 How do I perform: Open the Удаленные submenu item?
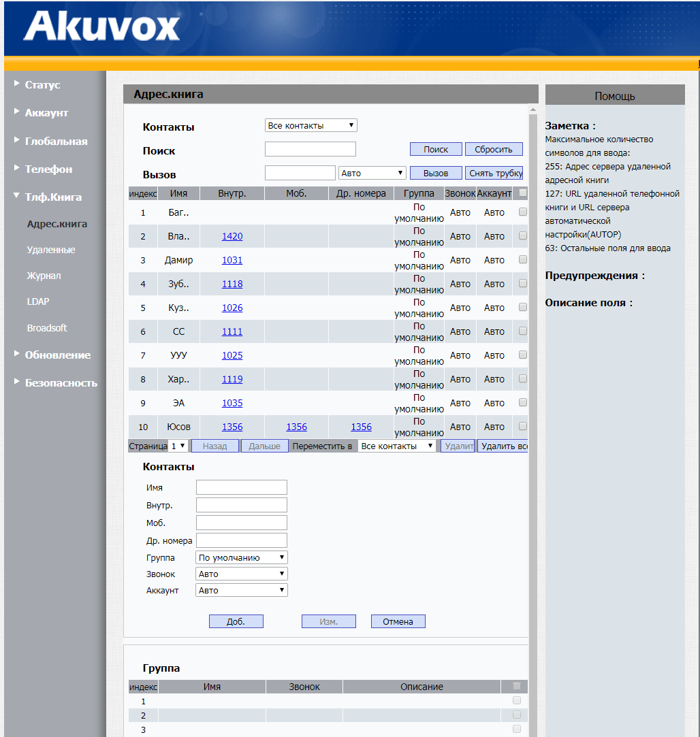51,250
